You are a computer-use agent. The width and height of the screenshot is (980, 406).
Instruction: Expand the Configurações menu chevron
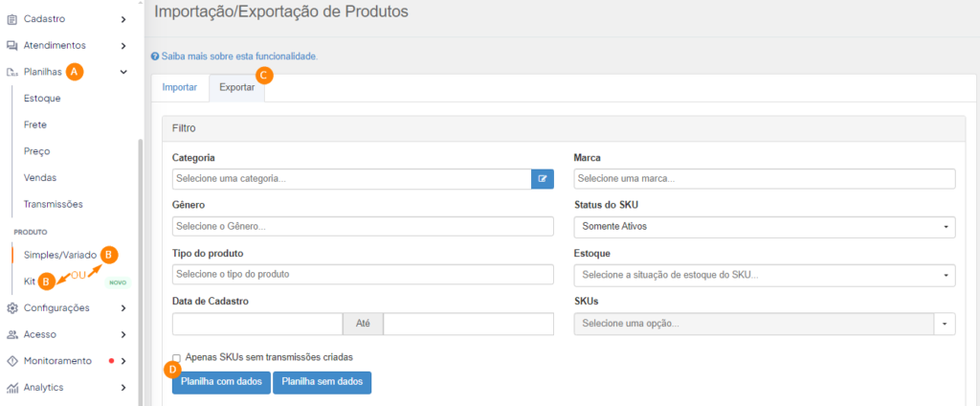[x=123, y=308]
